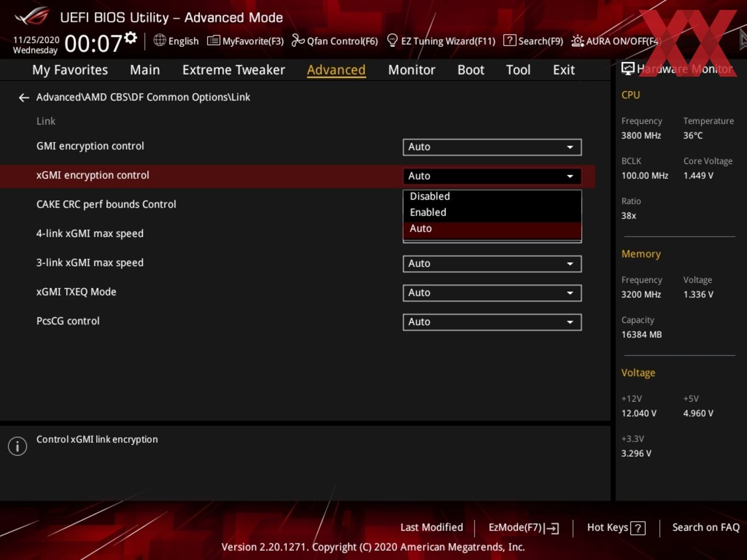Choose Enabled in the dropdown list
The image size is (747, 560).
(x=492, y=212)
